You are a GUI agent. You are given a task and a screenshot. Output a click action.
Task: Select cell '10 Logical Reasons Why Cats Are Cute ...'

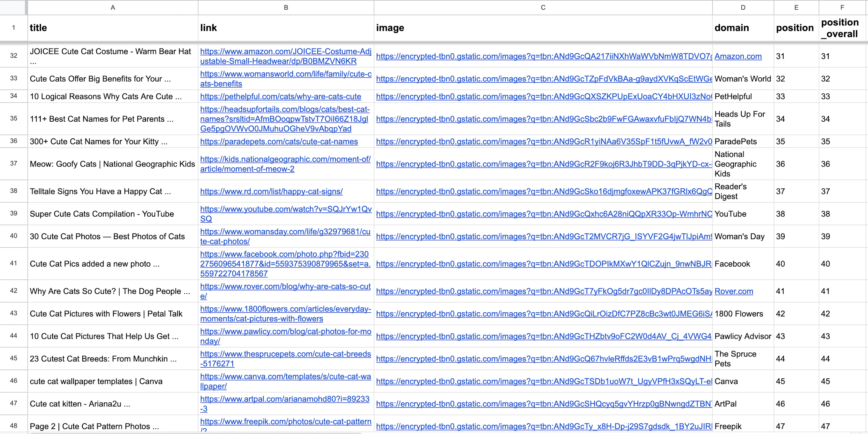[113, 96]
